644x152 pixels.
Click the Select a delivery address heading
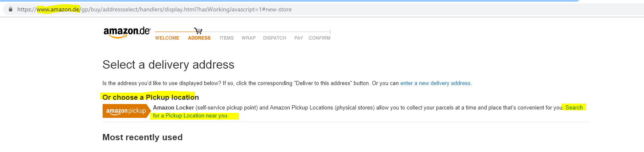point(168,65)
